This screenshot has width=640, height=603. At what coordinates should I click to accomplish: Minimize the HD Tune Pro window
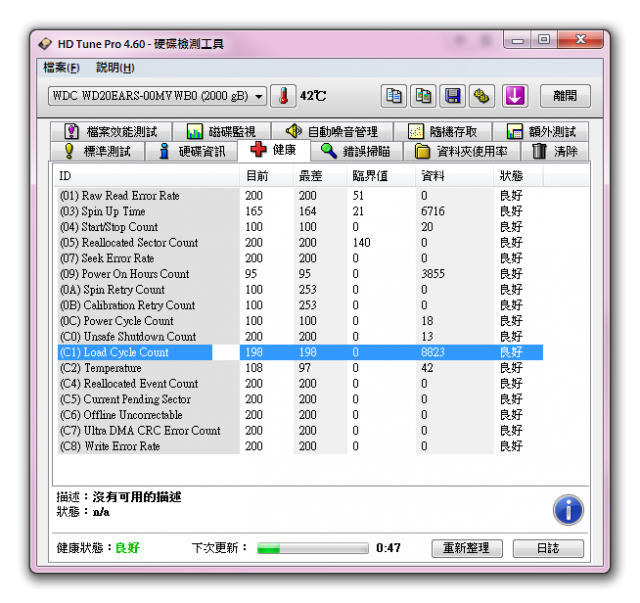click(x=518, y=40)
